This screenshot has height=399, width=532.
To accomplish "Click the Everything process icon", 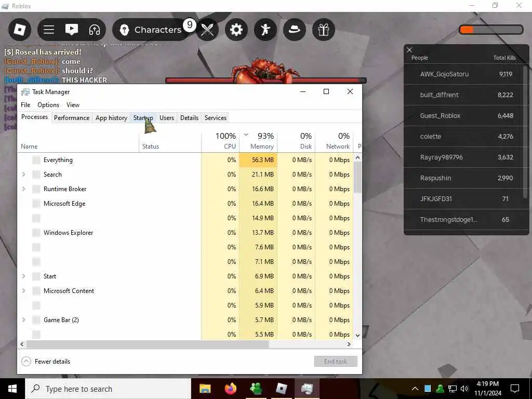I will tap(36, 160).
